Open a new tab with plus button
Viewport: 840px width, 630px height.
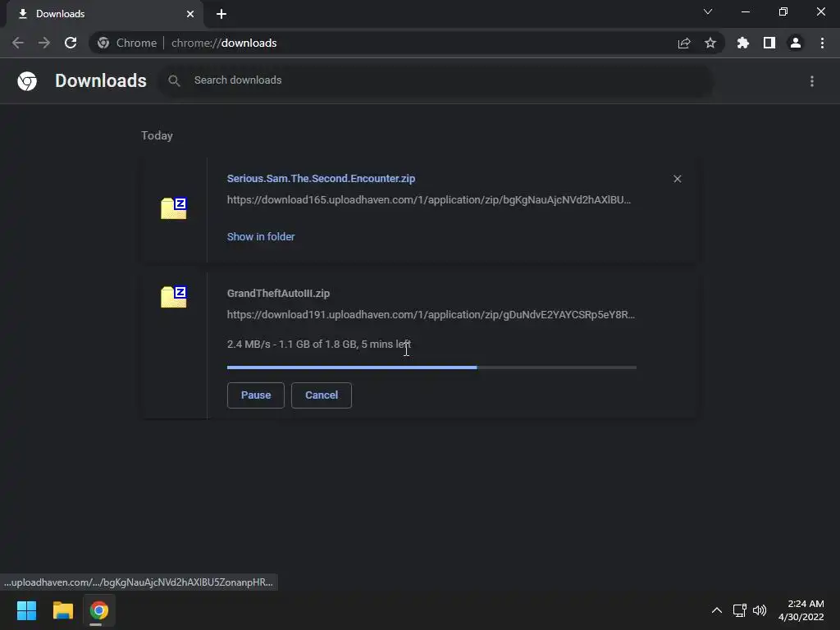click(x=221, y=14)
